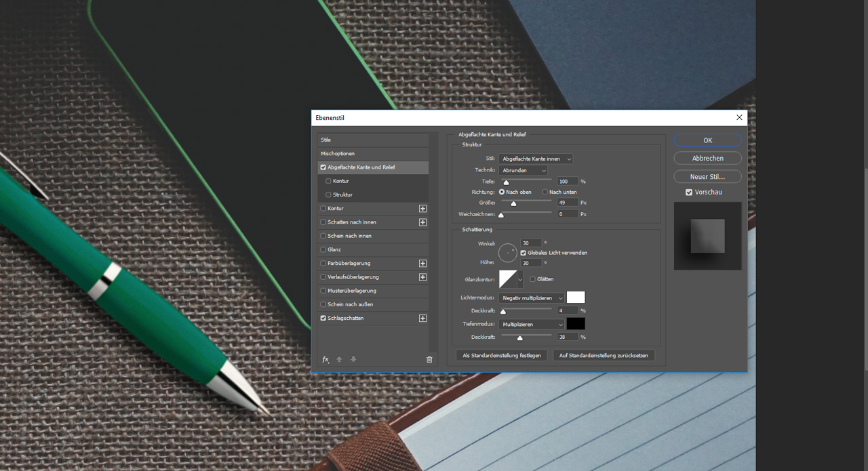Click the Weichzeichnen slider handle
This screenshot has height=471, width=868.
coord(501,215)
